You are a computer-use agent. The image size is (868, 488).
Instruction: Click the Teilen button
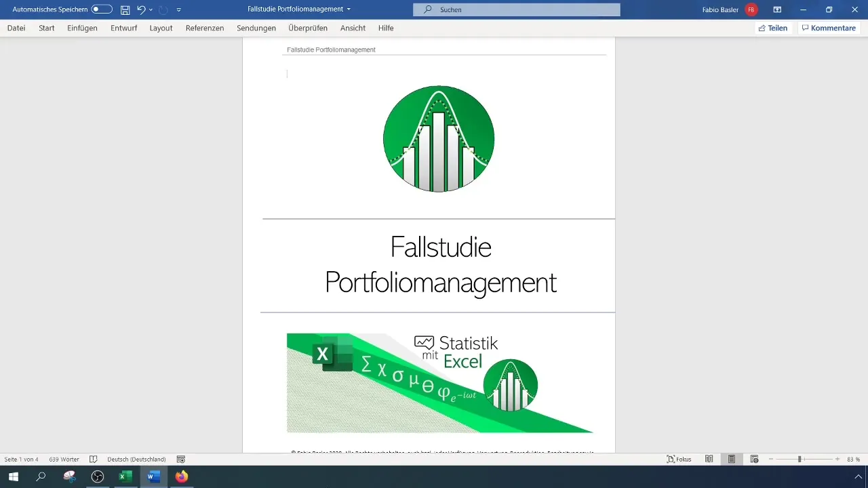point(773,28)
